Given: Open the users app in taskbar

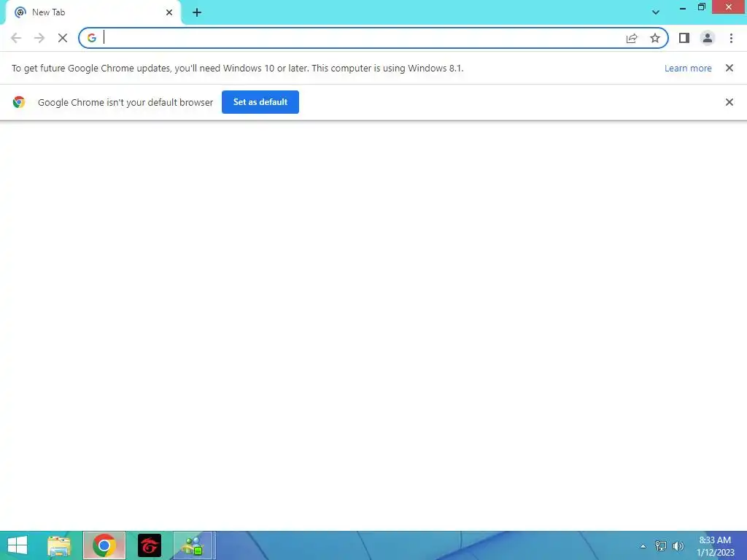Looking at the screenshot, I should [x=194, y=545].
